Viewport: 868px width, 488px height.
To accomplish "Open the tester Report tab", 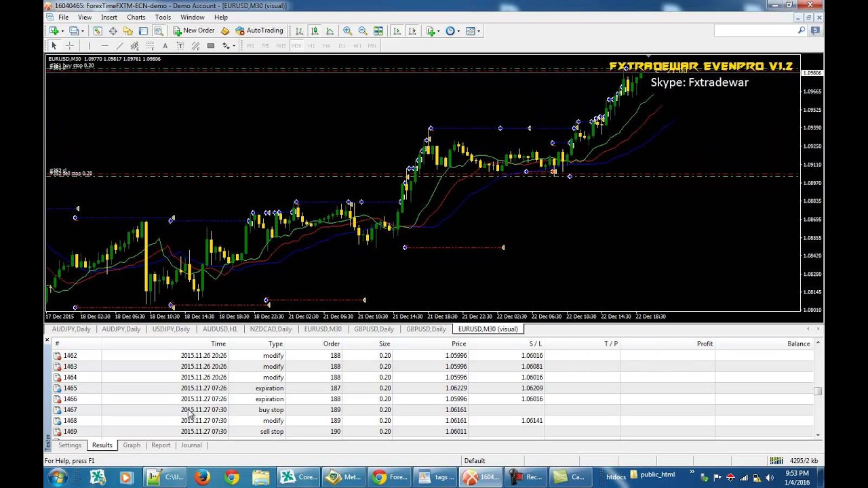I will (161, 445).
